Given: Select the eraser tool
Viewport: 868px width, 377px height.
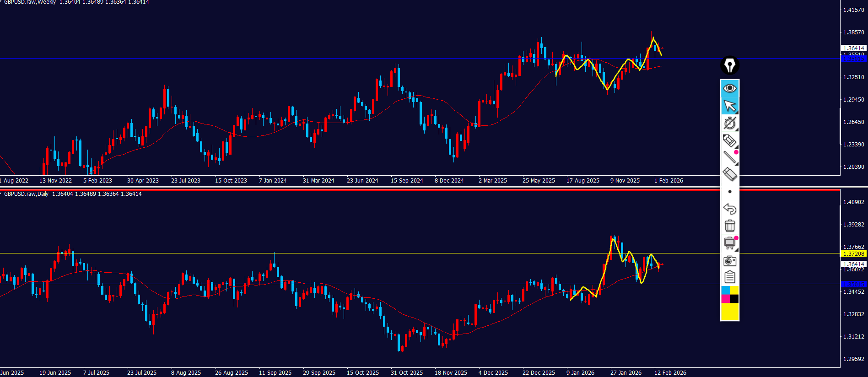Looking at the screenshot, I should [729, 174].
